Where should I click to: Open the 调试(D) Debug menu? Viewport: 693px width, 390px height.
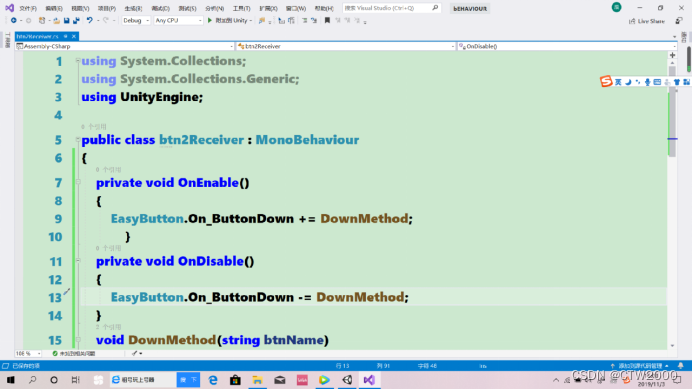click(160, 8)
